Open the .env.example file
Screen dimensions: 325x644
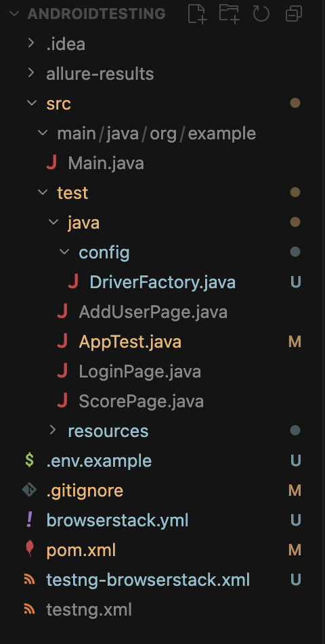(99, 461)
